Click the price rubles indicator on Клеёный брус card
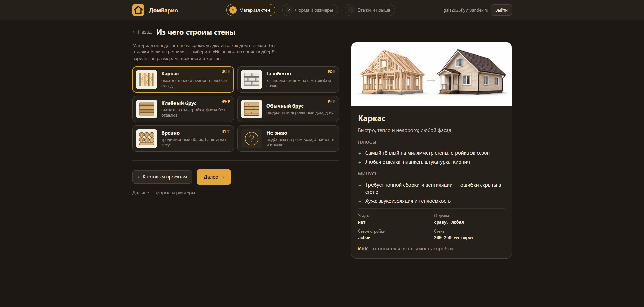 click(226, 102)
